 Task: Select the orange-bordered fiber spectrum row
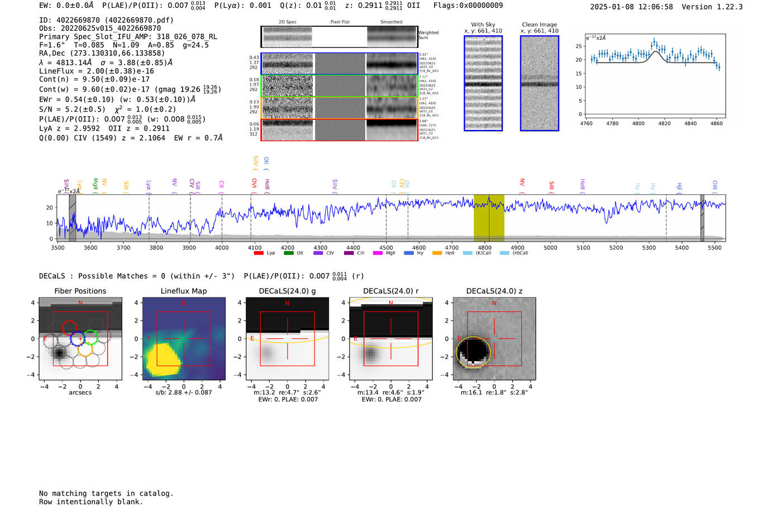pyautogui.click(x=339, y=108)
